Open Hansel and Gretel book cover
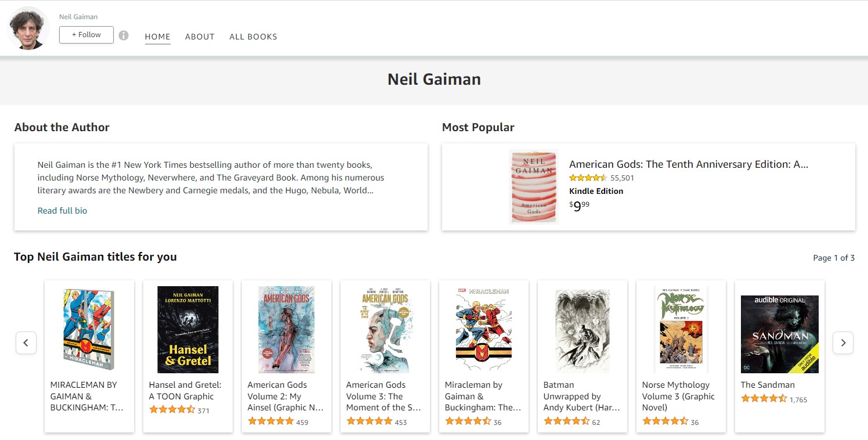The width and height of the screenshot is (868, 440). 188,329
